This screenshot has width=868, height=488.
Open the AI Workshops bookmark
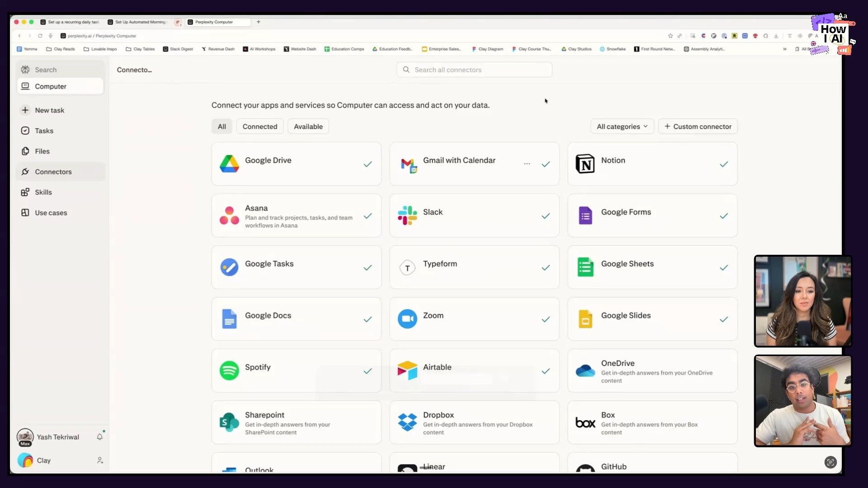click(x=259, y=49)
